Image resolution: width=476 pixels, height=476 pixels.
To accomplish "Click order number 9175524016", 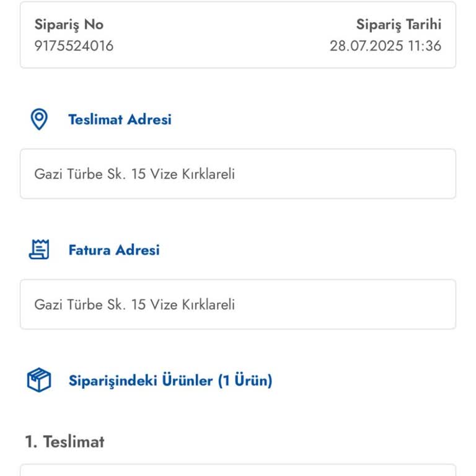I will click(x=74, y=46).
